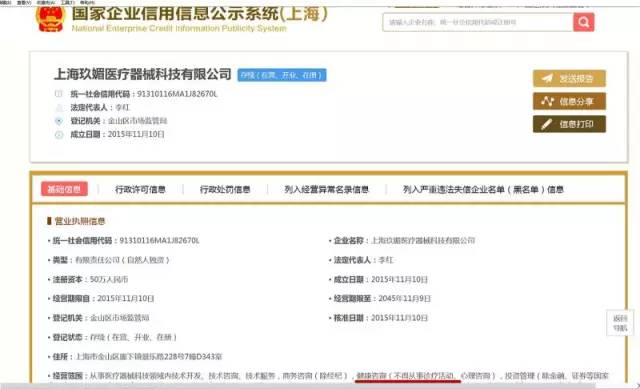This screenshot has height=389, width=640.
Task: Focus the enterprise name search field
Action: [478, 22]
